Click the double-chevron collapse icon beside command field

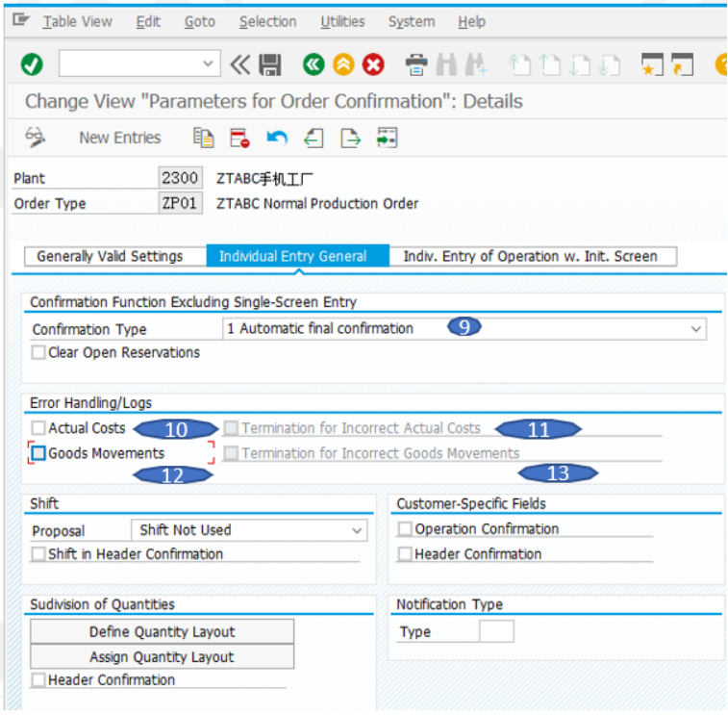point(240,64)
